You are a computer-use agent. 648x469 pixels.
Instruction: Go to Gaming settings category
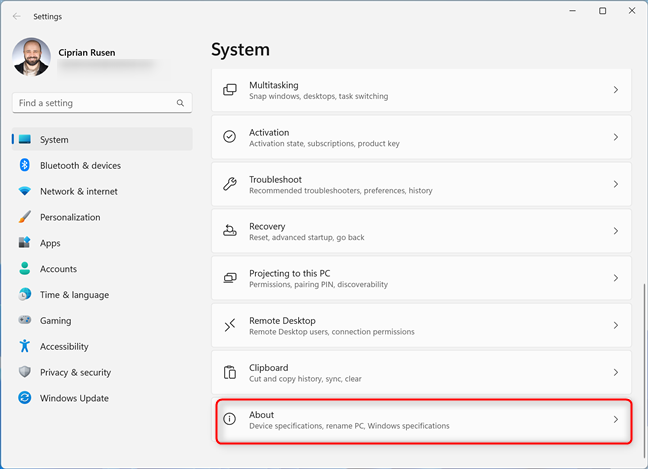click(55, 321)
